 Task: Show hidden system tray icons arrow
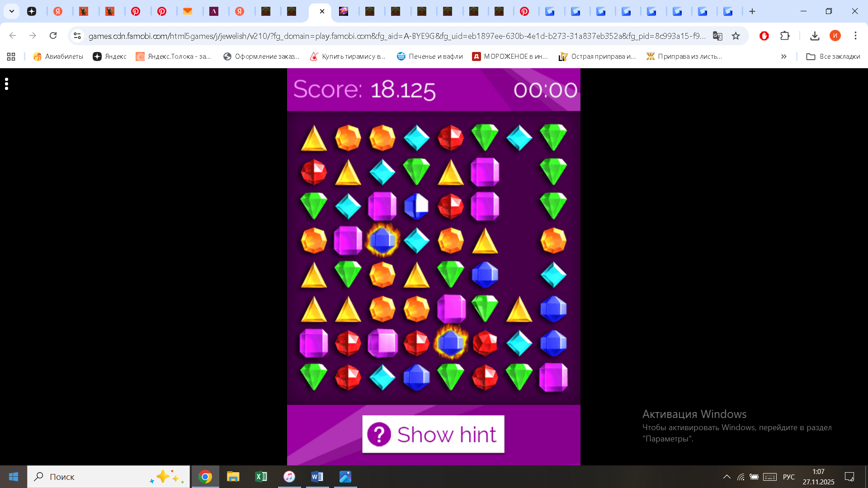(x=726, y=477)
